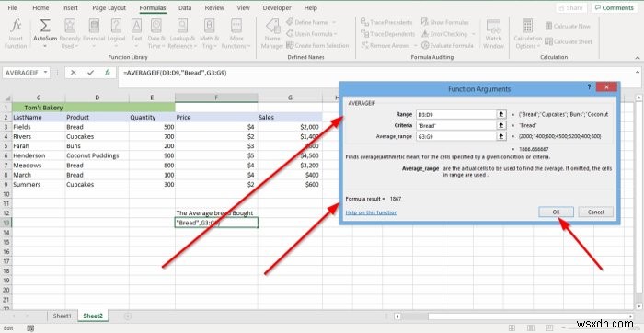Click Error Checking
Viewport: 644px width, 333px height.
(449, 34)
